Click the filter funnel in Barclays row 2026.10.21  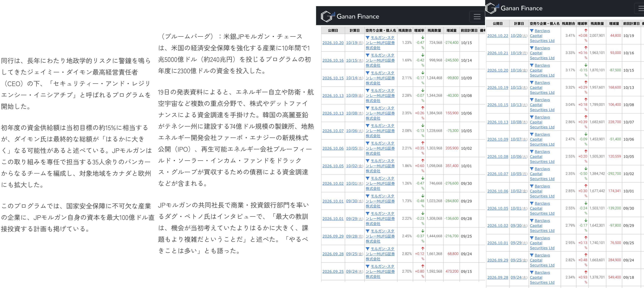tap(532, 48)
